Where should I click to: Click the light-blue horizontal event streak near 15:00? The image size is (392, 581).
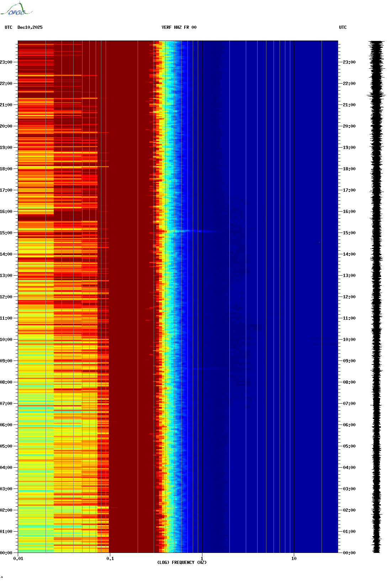point(189,231)
